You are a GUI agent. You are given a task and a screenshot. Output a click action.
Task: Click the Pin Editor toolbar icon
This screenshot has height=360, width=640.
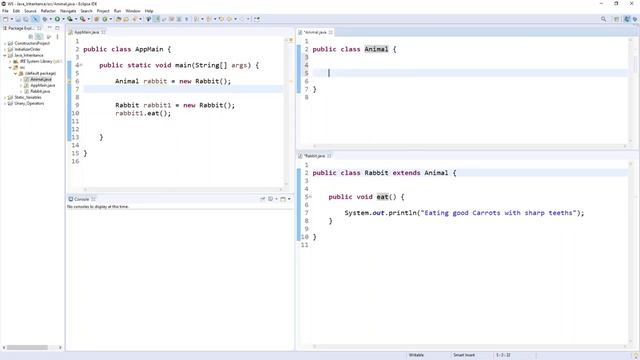point(257,19)
